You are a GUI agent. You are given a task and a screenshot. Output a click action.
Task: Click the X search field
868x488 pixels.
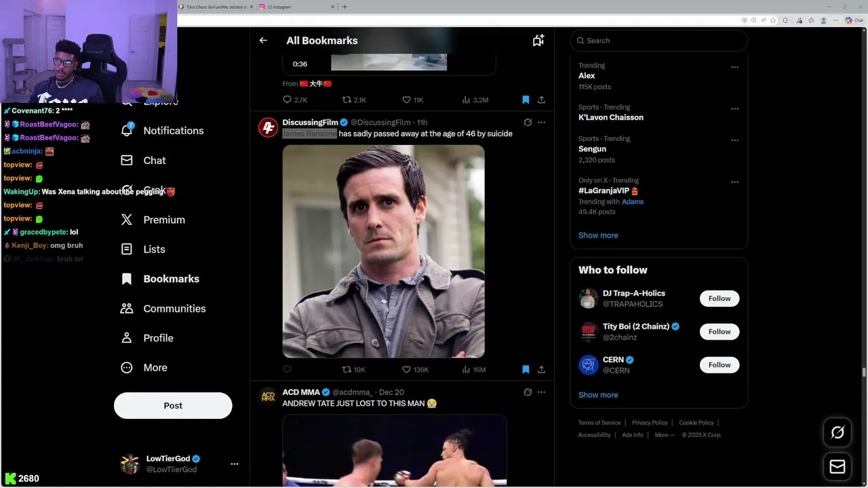pos(658,41)
